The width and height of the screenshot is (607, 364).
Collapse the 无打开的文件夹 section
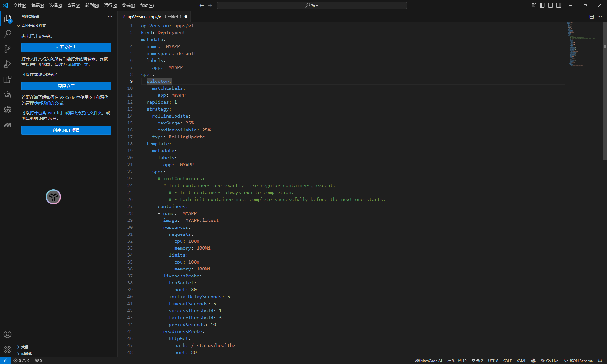[x=34, y=26]
